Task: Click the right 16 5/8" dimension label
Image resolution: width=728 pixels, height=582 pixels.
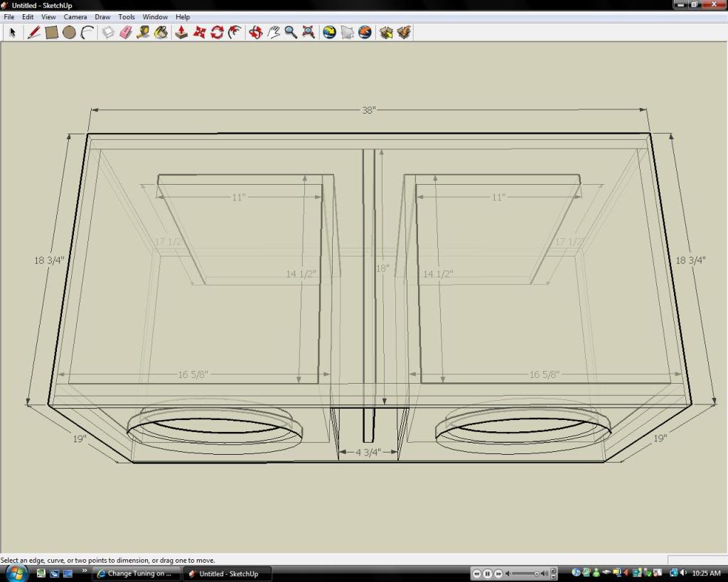Action: [x=545, y=374]
